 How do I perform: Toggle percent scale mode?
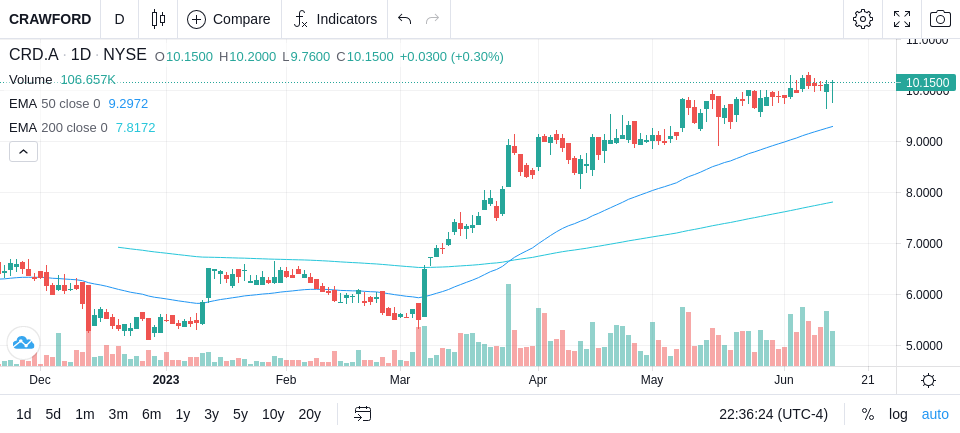click(868, 414)
